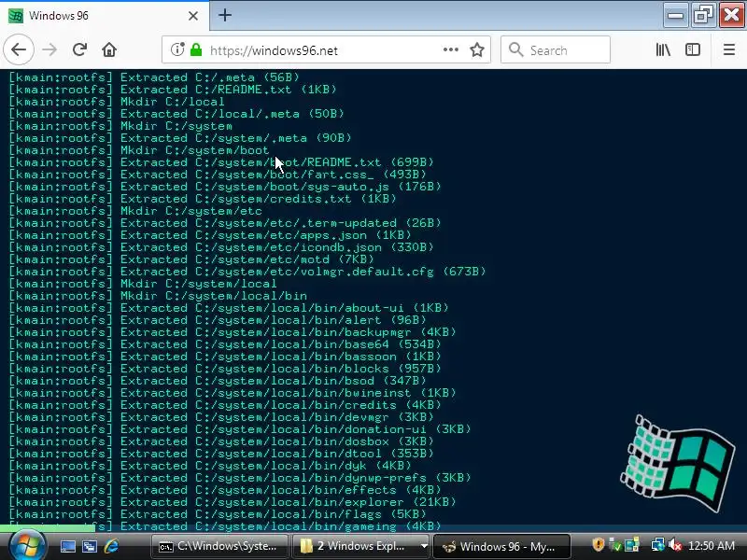Click the green check tray icon
This screenshot has height=560, width=747.
(x=615, y=545)
